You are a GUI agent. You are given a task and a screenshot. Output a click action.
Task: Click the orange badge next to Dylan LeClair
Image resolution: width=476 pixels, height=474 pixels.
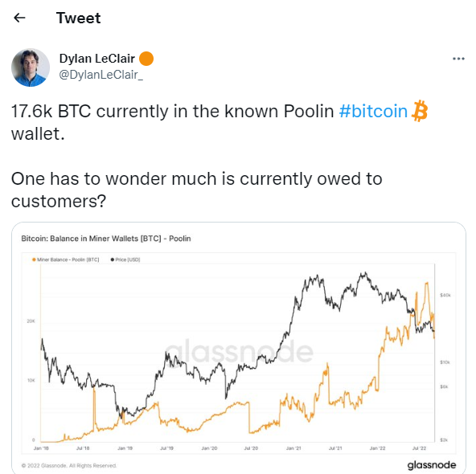(x=146, y=59)
